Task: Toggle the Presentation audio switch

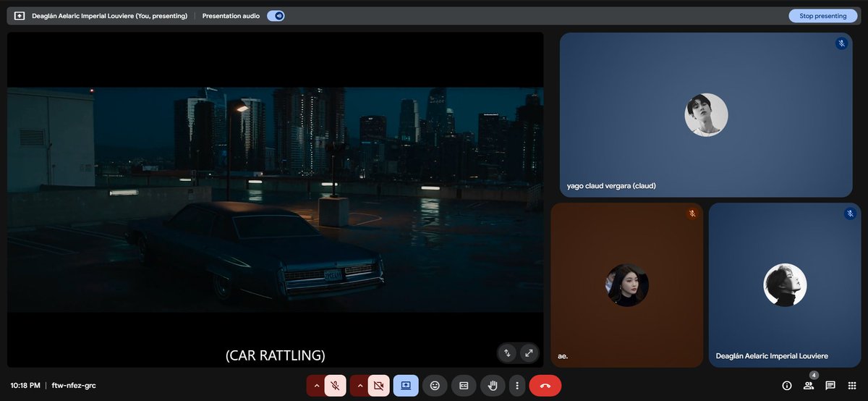Action: pyautogui.click(x=276, y=16)
